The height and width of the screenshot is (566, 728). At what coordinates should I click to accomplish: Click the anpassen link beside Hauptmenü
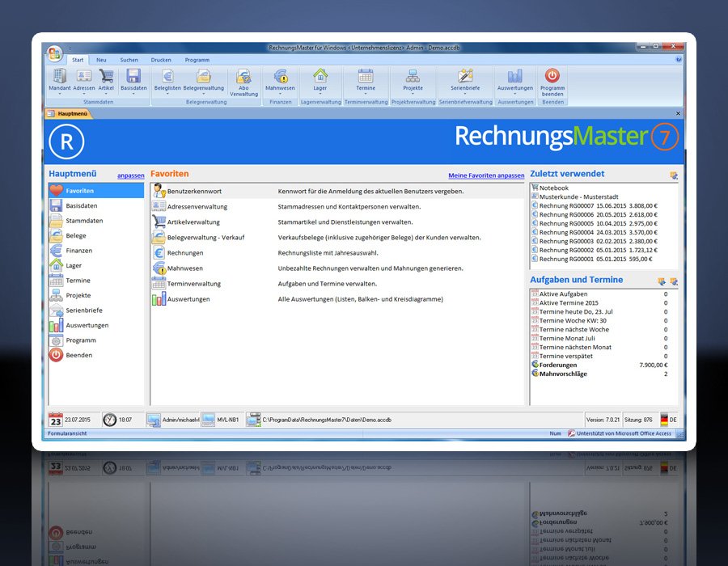click(130, 175)
